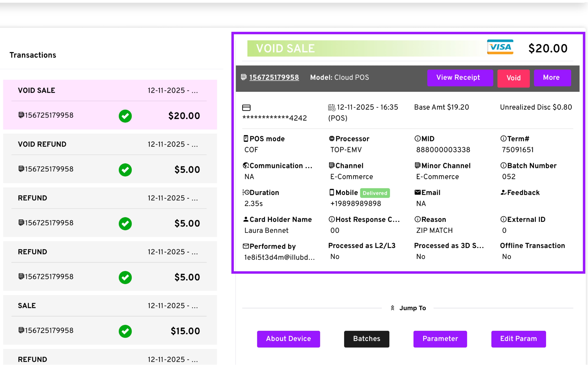Select the SALE $15.00 transaction entry
Viewport: 588px width, 367px height.
[x=110, y=320]
